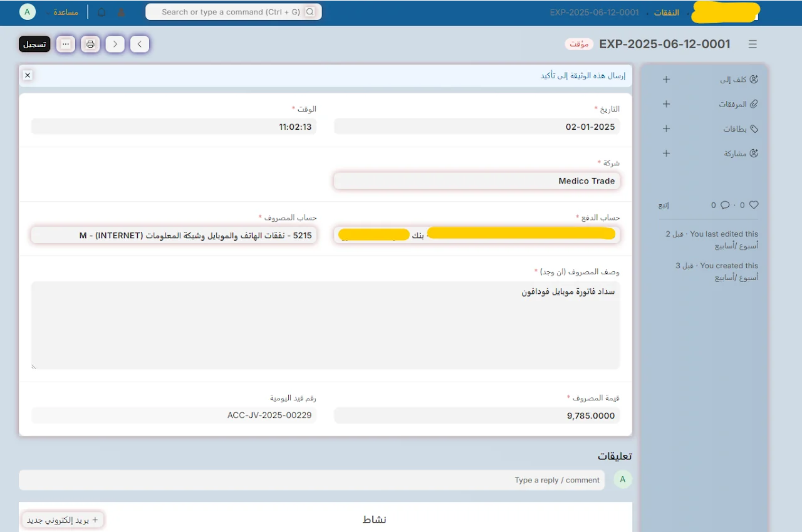Open the شركة Medico Trade field
The width and height of the screenshot is (802, 532).
(477, 180)
